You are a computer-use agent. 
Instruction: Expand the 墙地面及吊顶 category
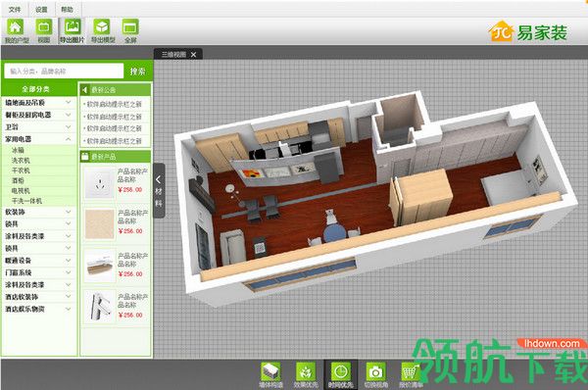[x=39, y=102]
